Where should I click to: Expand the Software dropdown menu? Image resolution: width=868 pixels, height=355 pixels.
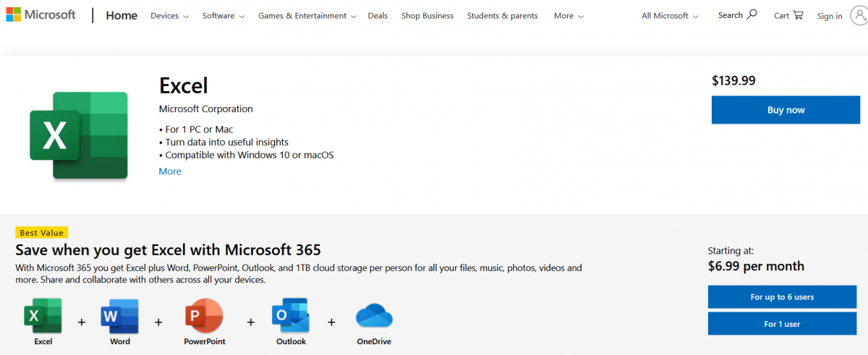pos(224,15)
